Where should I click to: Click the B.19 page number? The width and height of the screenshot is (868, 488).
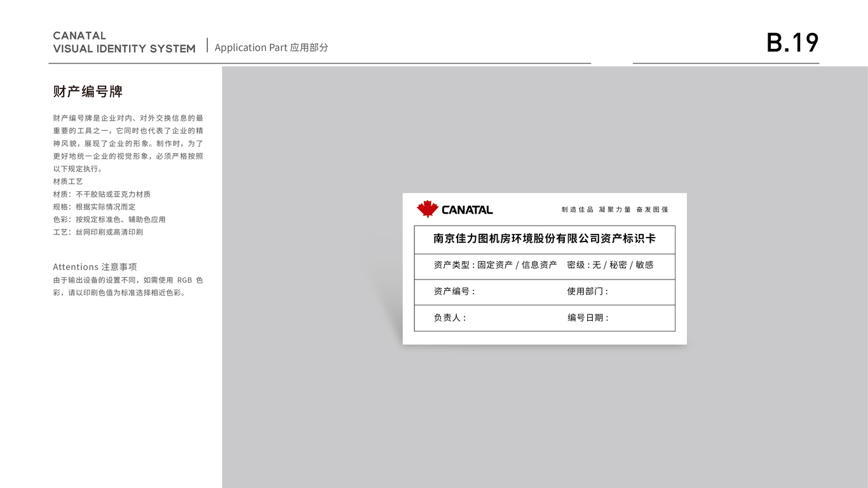click(792, 43)
